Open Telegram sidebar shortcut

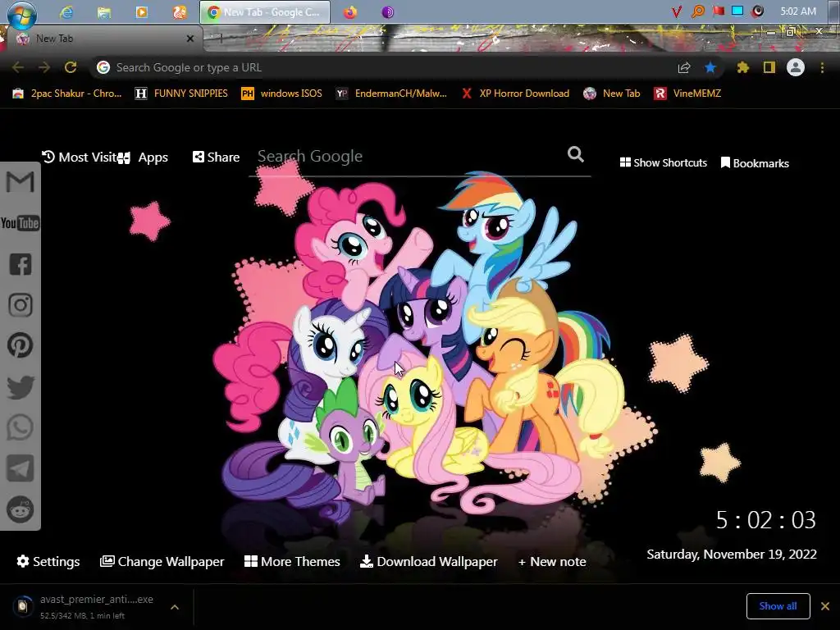click(21, 468)
